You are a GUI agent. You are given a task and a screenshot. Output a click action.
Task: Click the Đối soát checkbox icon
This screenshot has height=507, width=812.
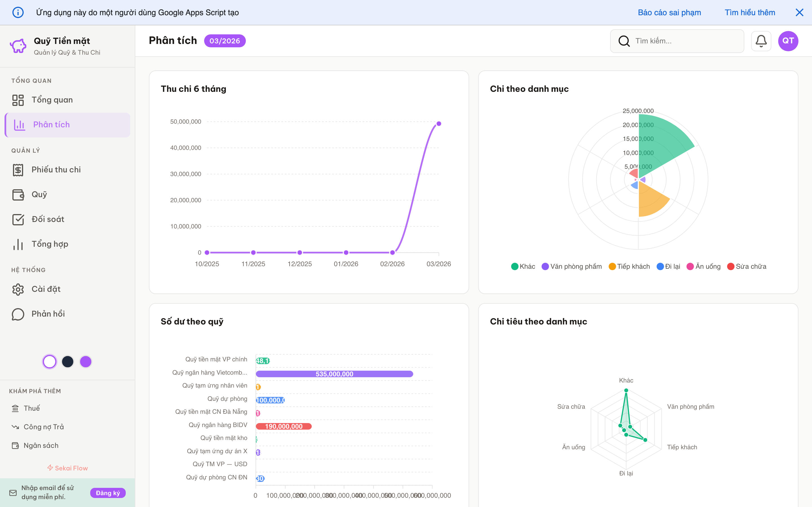click(x=18, y=219)
